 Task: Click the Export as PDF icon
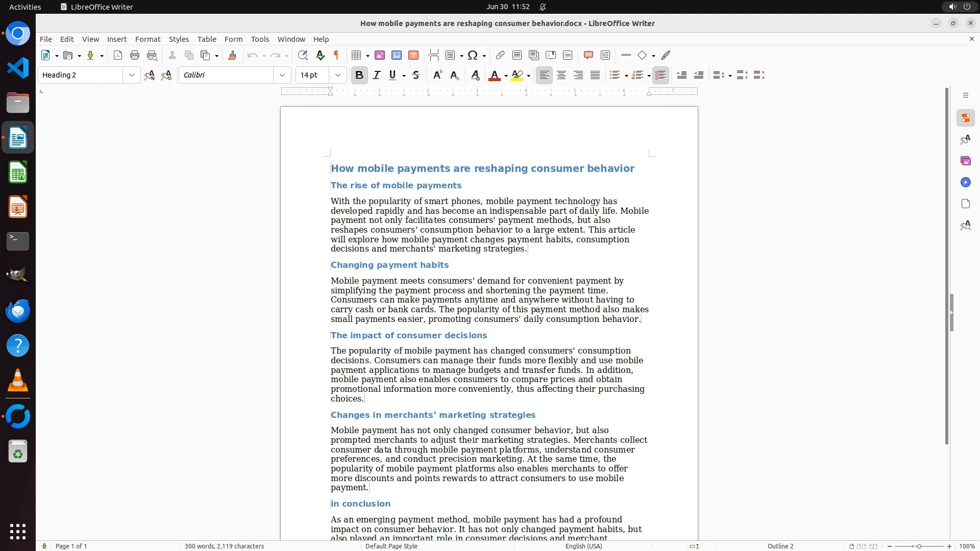tap(118, 56)
